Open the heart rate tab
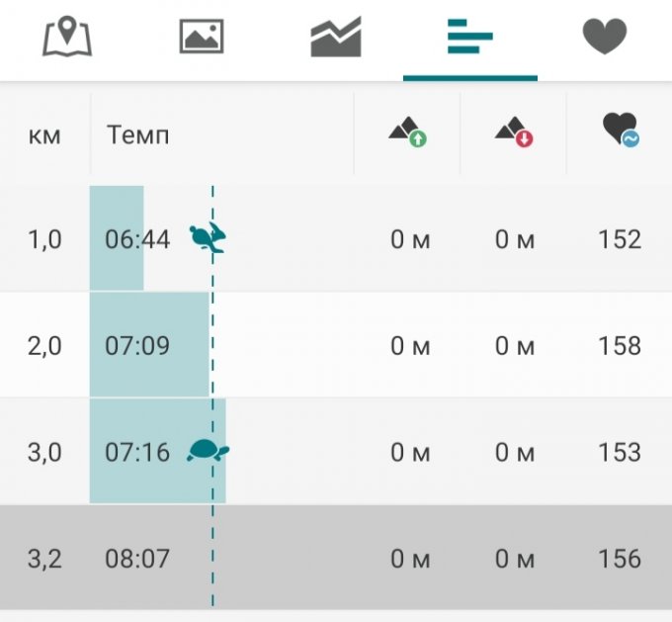Screen dimensions: 672x622 click(x=604, y=38)
